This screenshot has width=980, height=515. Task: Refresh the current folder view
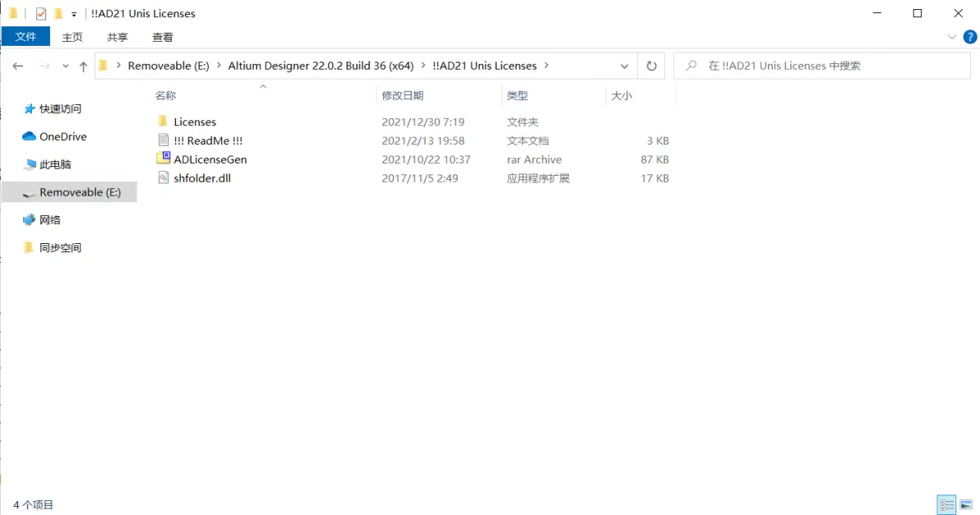click(x=651, y=67)
